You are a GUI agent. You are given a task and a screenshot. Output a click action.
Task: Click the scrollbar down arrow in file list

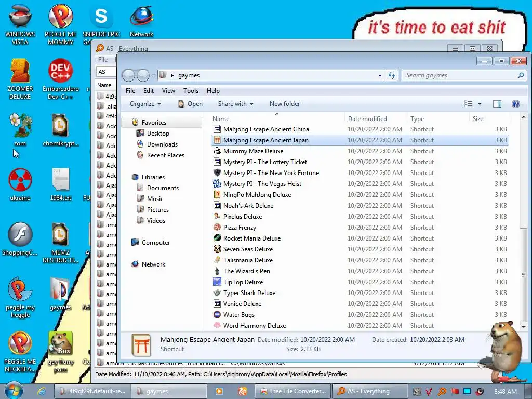(524, 327)
